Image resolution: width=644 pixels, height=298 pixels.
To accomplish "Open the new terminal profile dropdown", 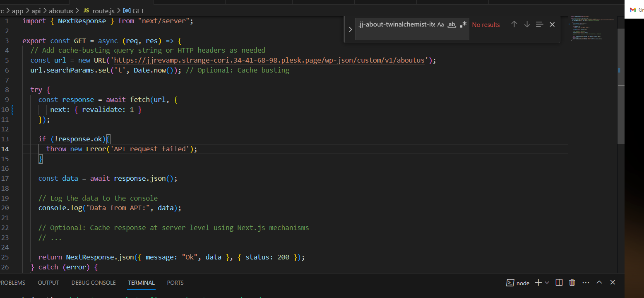I will pos(547,283).
